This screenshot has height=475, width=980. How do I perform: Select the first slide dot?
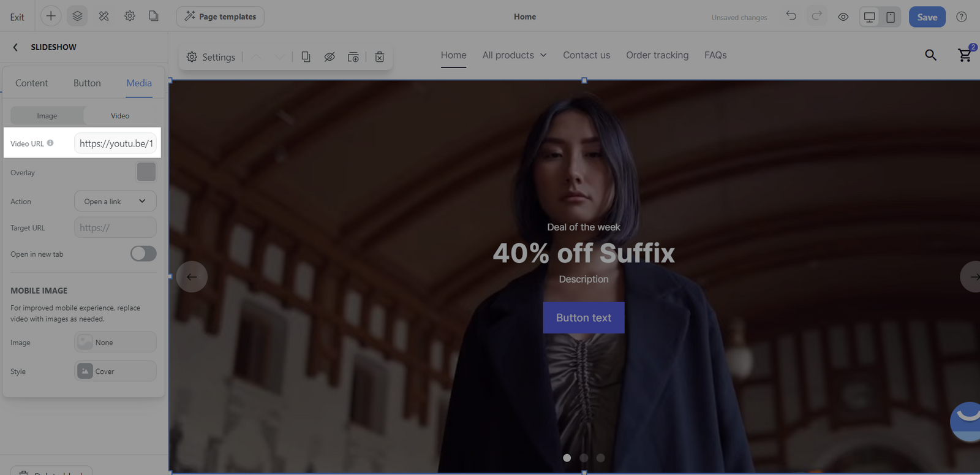(567, 458)
